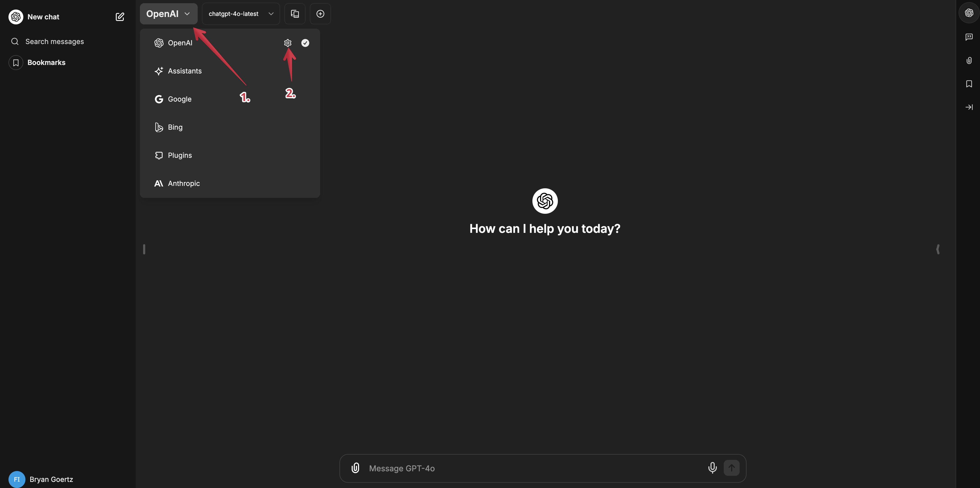Open Bookmarks from the right sidebar icon

(x=969, y=84)
